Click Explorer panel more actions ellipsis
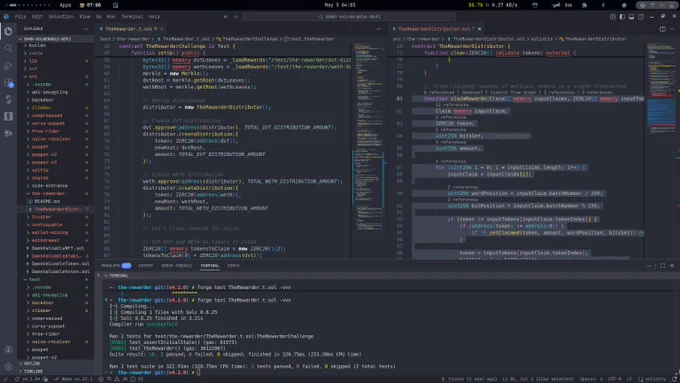Viewport: 680px width, 383px height. coord(86,29)
